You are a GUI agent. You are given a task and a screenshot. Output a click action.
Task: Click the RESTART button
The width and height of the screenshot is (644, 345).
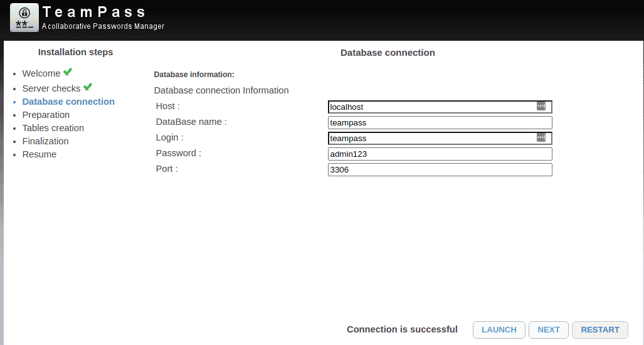pyautogui.click(x=600, y=330)
